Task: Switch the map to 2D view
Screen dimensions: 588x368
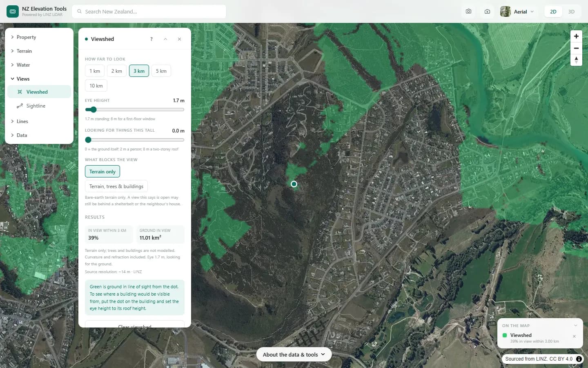Action: (553, 11)
